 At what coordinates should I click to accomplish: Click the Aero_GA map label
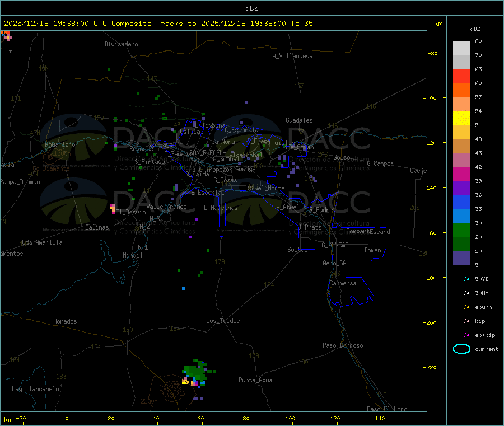tap(334, 263)
